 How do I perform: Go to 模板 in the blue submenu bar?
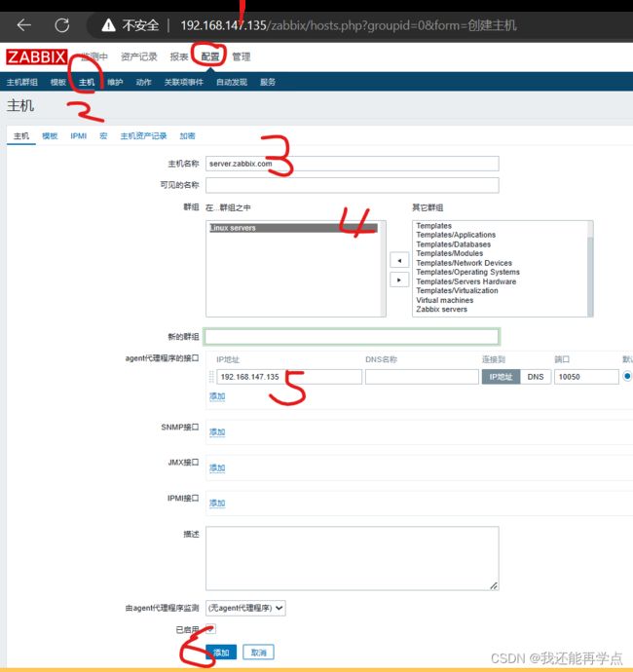click(x=57, y=82)
